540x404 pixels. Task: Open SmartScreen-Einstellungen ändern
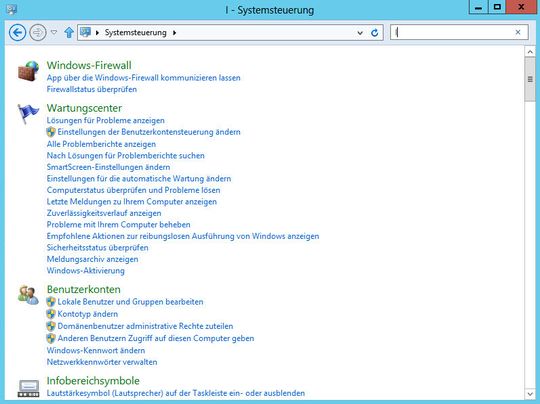pyautogui.click(x=108, y=167)
